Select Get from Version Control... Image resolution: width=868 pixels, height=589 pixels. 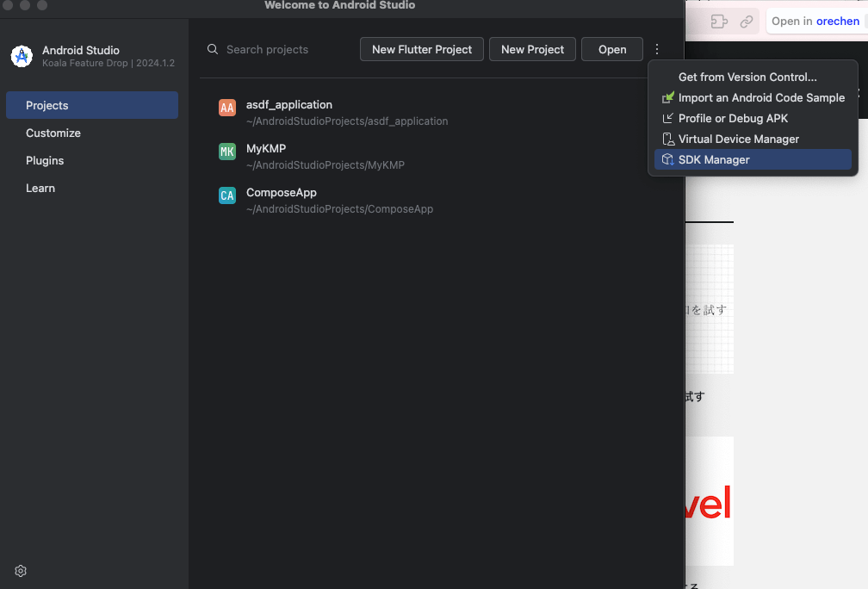click(753, 77)
